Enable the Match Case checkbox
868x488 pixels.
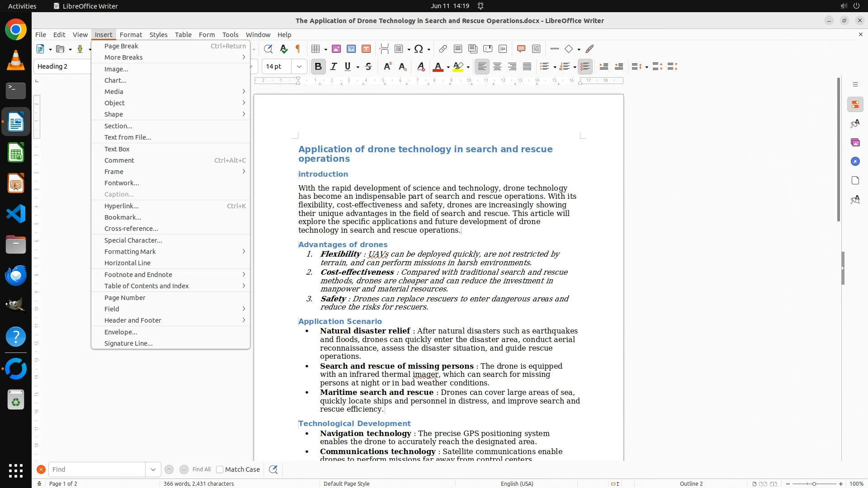click(220, 469)
